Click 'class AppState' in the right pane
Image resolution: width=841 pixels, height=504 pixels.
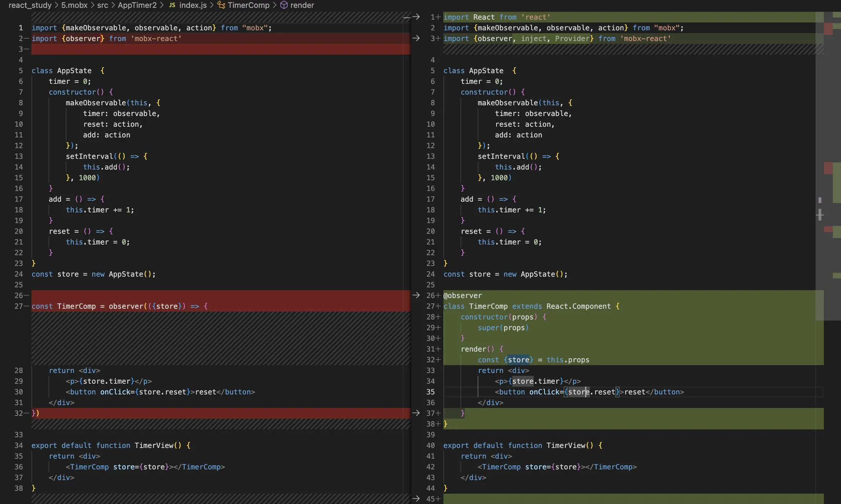pos(473,71)
